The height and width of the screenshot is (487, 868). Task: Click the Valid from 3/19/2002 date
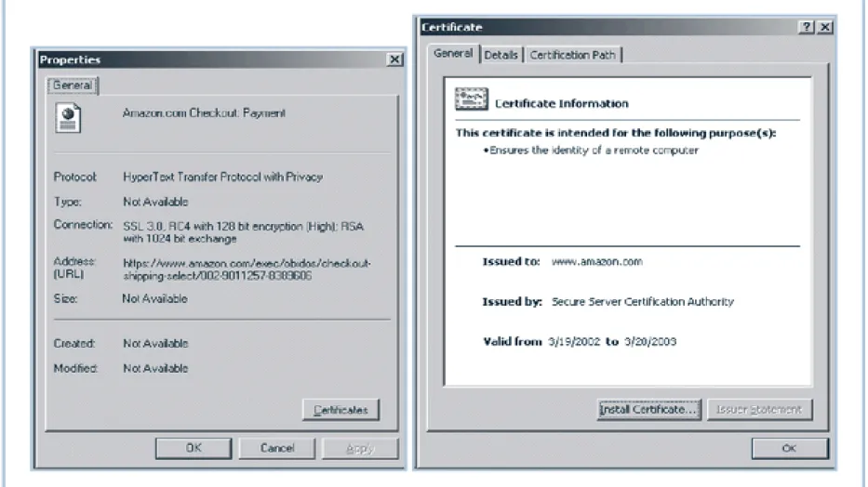(x=574, y=342)
